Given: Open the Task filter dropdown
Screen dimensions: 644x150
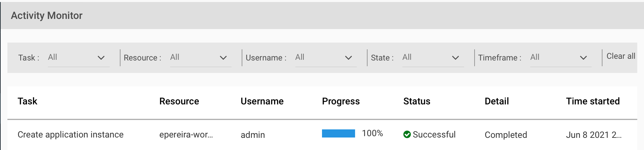Looking at the screenshot, I should (79, 58).
